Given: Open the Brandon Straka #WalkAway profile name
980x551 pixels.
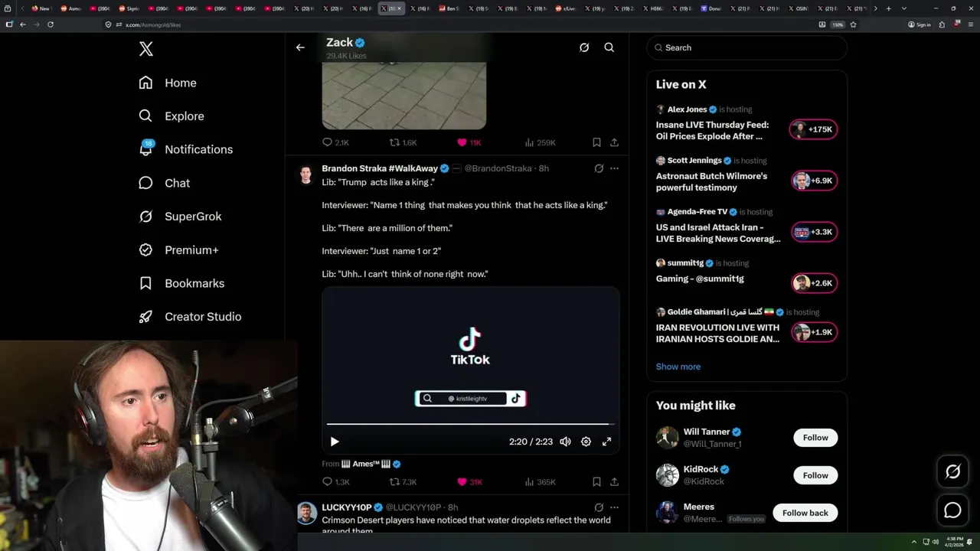Looking at the screenshot, I should pyautogui.click(x=380, y=168).
